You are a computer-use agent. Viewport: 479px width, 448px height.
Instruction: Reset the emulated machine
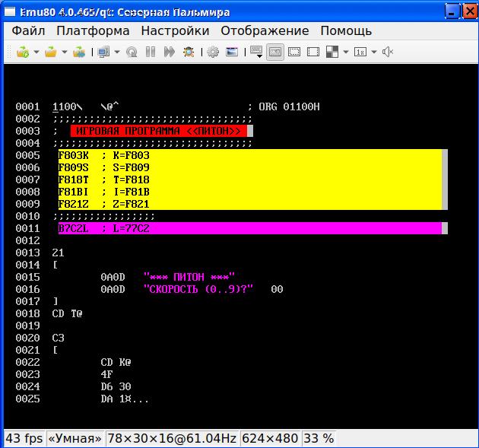point(132,52)
